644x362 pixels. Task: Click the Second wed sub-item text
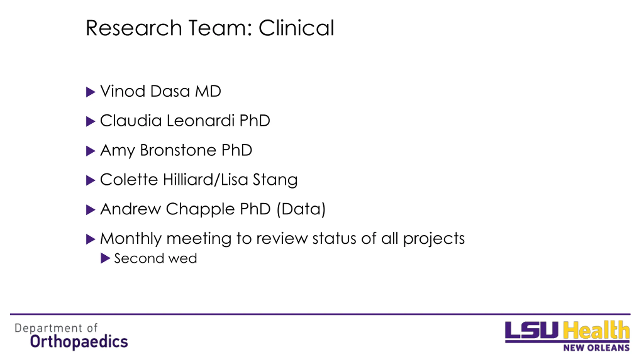pos(155,258)
